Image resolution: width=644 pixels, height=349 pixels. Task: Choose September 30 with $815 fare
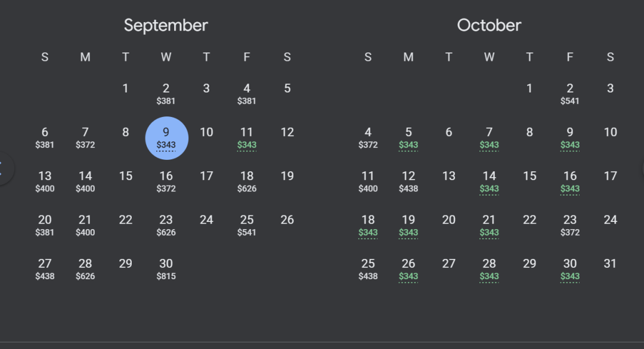coord(166,269)
